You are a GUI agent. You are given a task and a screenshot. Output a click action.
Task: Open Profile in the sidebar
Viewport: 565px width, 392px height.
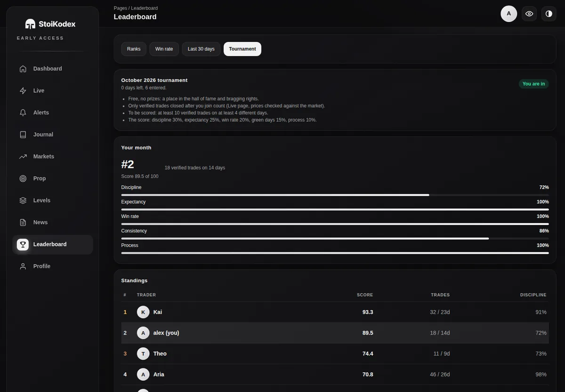53,266
